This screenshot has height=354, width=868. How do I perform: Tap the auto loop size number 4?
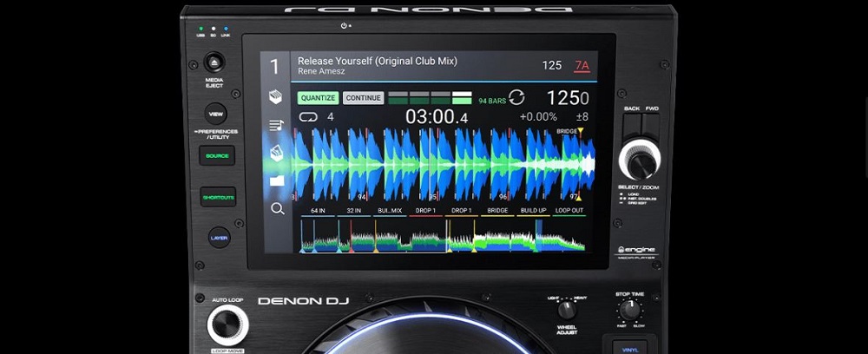click(331, 117)
